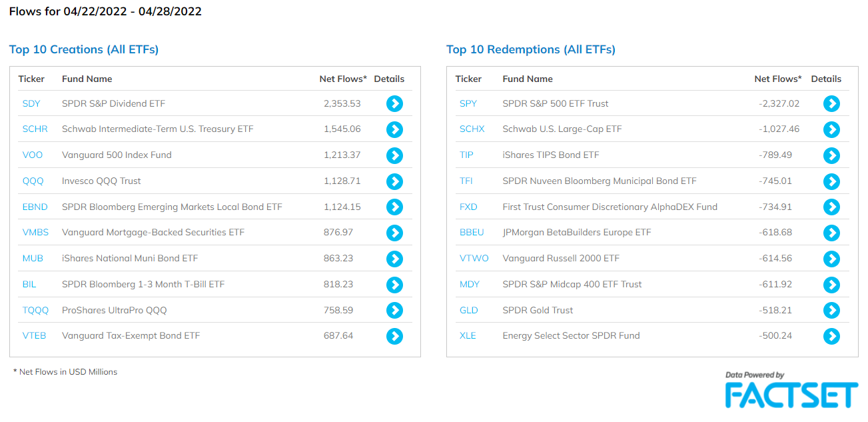Follow the SPY ticker link

coord(468,103)
